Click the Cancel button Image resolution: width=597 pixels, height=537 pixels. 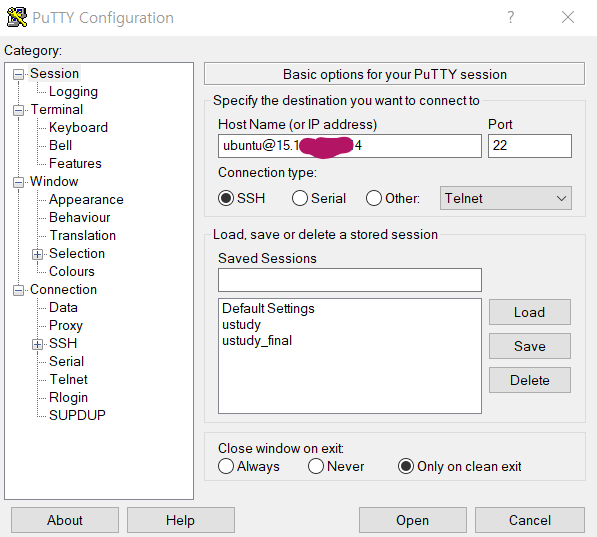coord(530,520)
